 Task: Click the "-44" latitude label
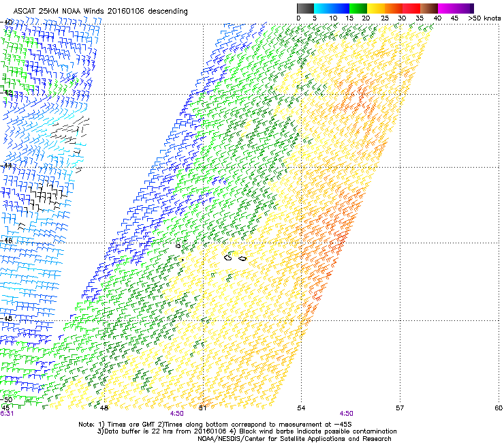pos(7,166)
